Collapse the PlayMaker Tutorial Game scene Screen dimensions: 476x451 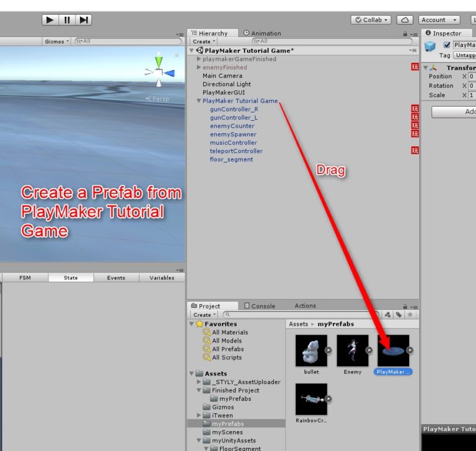(x=192, y=50)
